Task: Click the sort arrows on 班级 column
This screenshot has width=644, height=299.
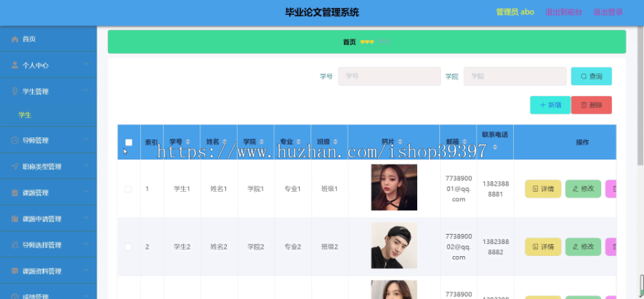Action: point(336,142)
